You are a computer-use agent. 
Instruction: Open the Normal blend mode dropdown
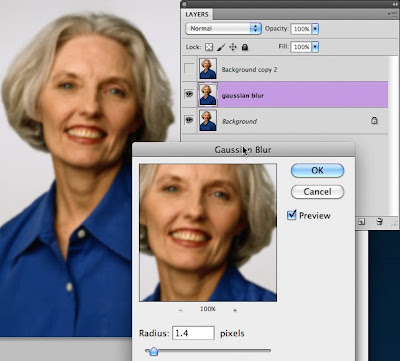coord(223,29)
